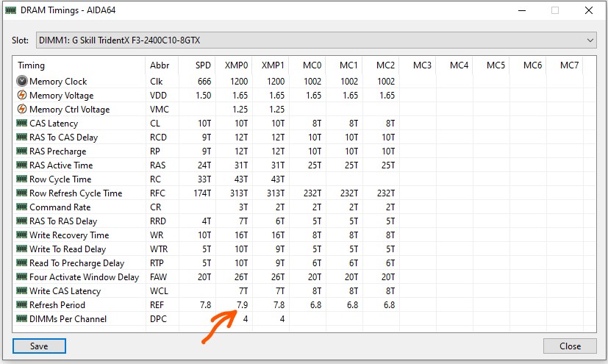
Task: Select the Memory Clock row label
Action: [x=58, y=82]
